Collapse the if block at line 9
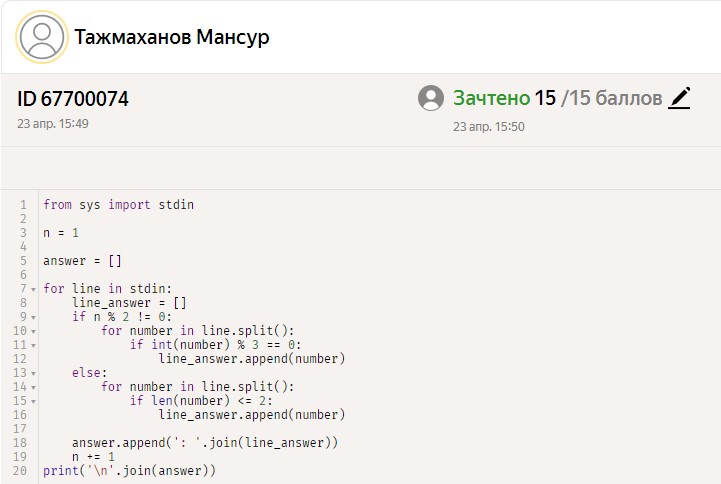 point(34,317)
